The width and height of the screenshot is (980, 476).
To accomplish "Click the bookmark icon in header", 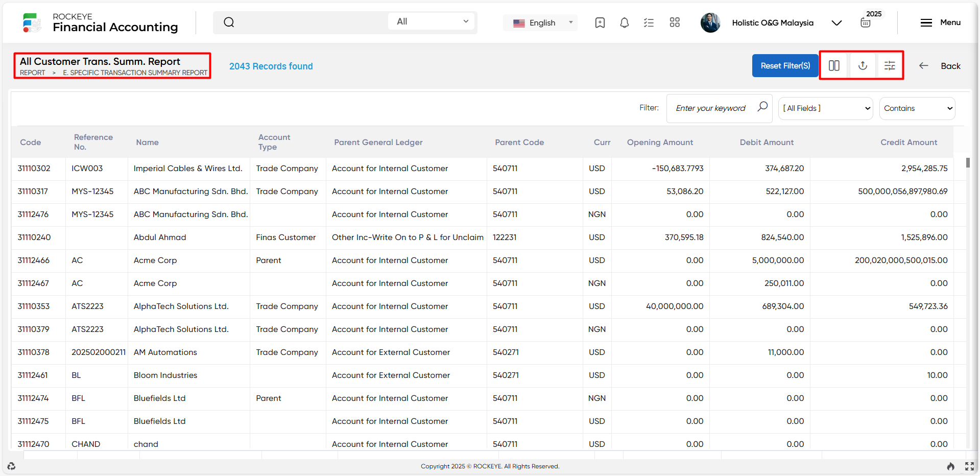I will 600,22.
